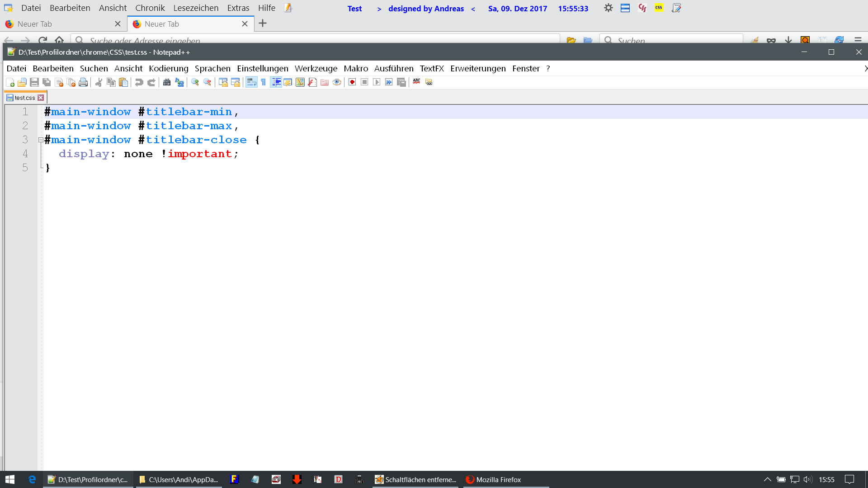This screenshot has height=488, width=868.
Task: Click the Zoom in magnifier icon
Action: (x=195, y=82)
